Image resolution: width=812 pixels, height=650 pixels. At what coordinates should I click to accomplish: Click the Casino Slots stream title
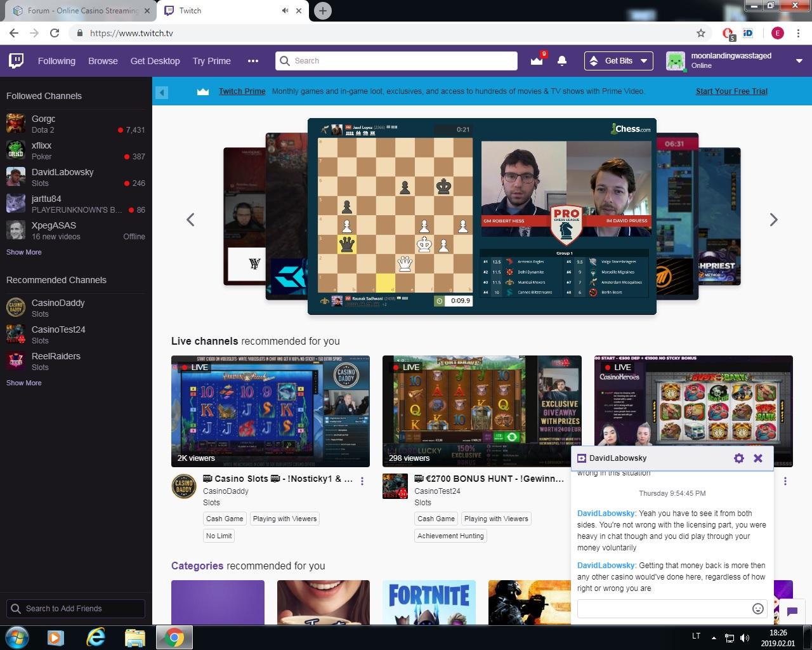click(278, 479)
